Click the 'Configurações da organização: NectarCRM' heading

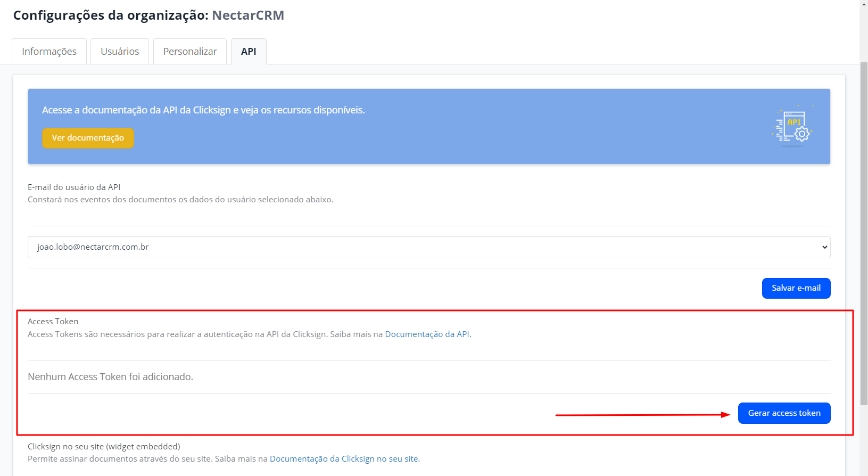(x=148, y=15)
